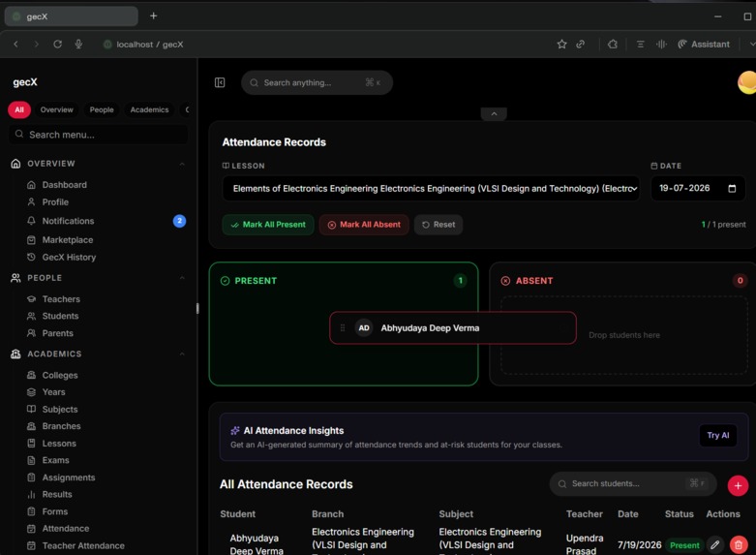756x555 pixels.
Task: Click the browser back arrow
Action: pyautogui.click(x=15, y=44)
